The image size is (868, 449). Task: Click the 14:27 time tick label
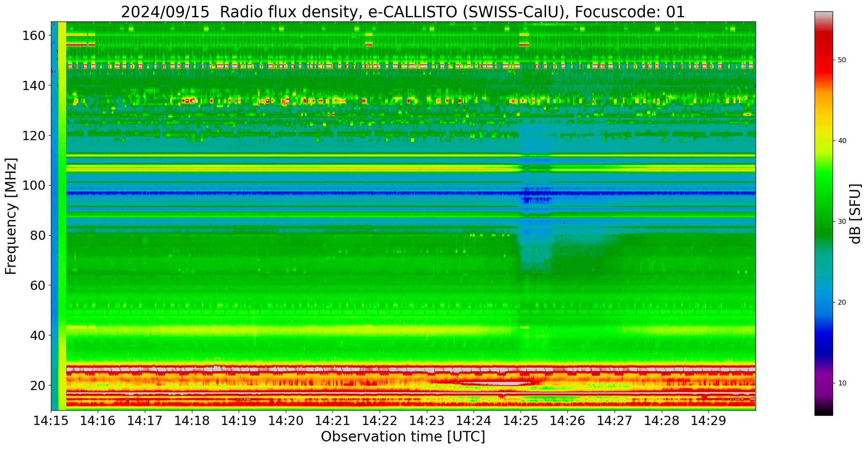(615, 421)
